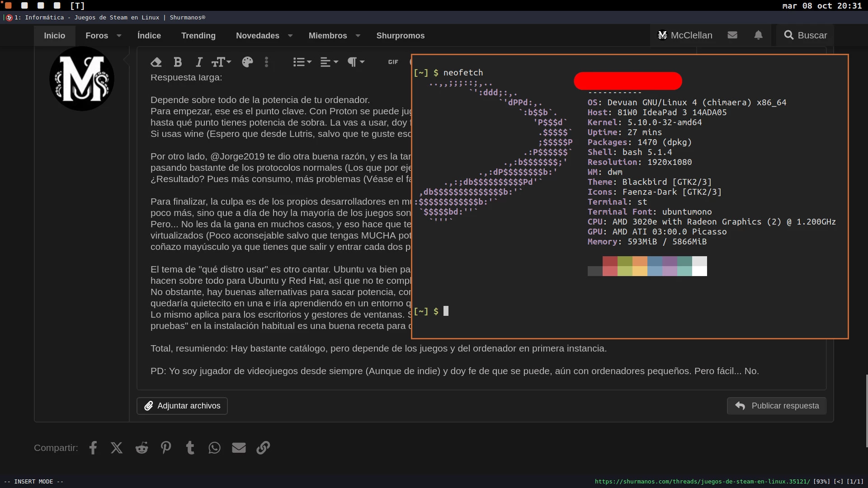This screenshot has height=488, width=868.
Task: Open the Índice page
Action: click(149, 35)
